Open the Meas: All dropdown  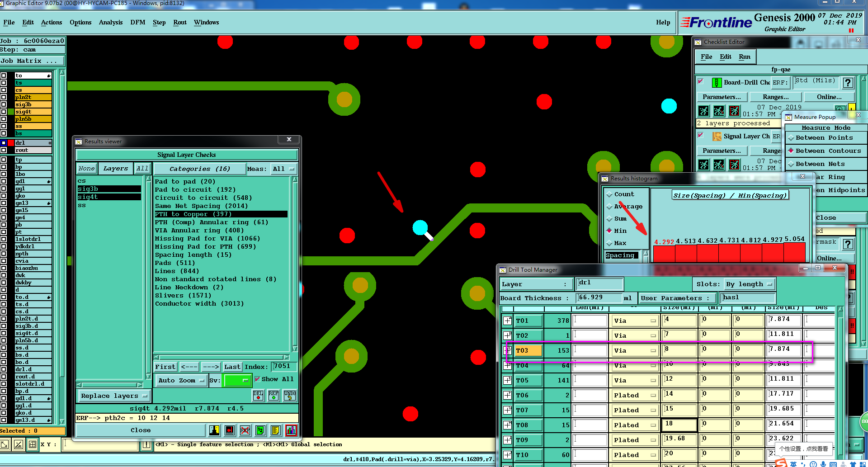284,169
